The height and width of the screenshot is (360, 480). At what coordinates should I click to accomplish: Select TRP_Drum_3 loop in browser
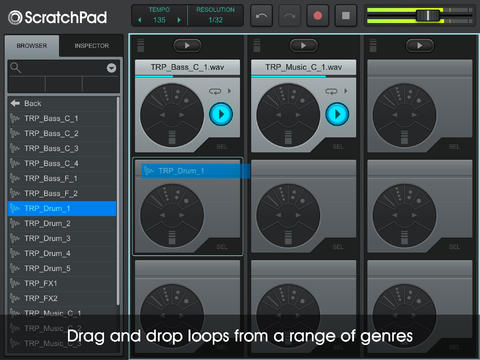click(x=62, y=238)
